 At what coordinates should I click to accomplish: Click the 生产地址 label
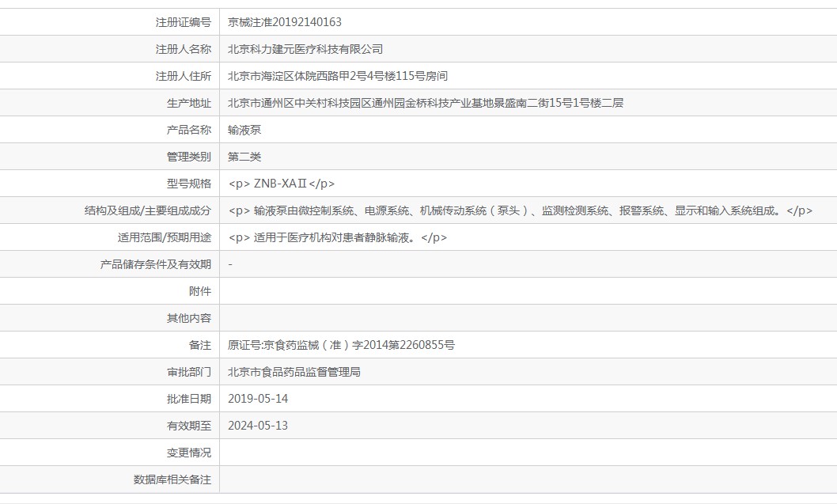(189, 103)
